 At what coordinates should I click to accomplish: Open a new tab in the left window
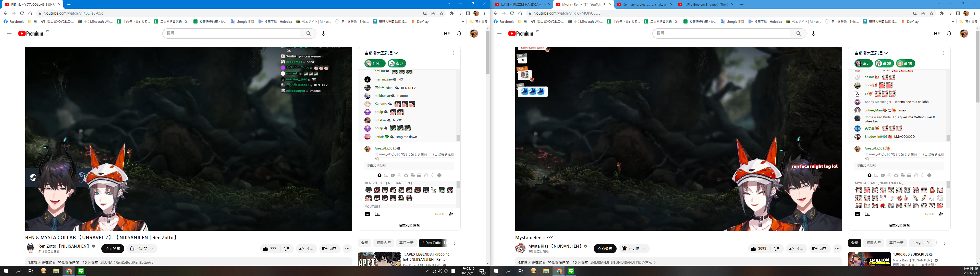click(69, 5)
